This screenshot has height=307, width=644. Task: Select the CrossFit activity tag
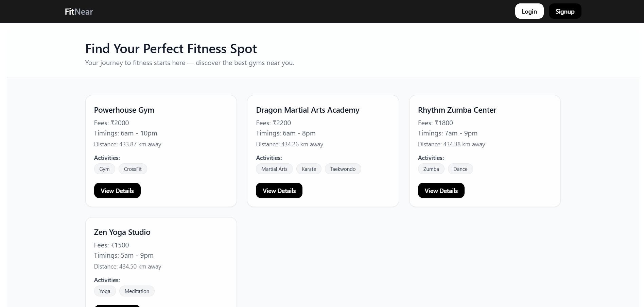(x=133, y=169)
